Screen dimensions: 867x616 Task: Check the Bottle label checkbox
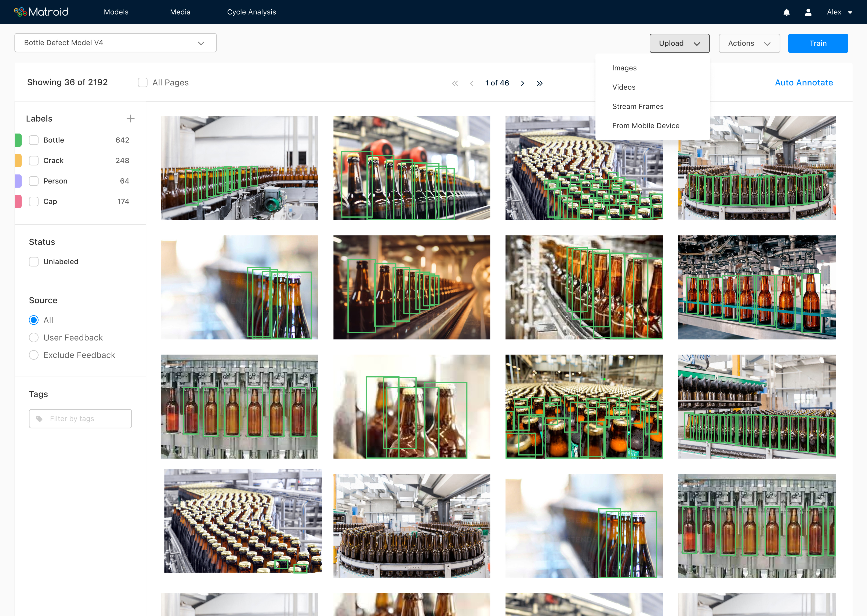coord(34,140)
